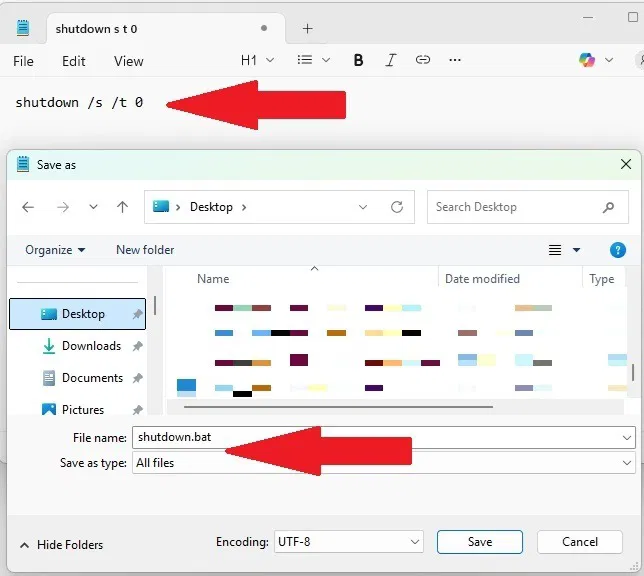Refresh the Desktop folder listing
This screenshot has height=576, width=644.
pos(397,207)
